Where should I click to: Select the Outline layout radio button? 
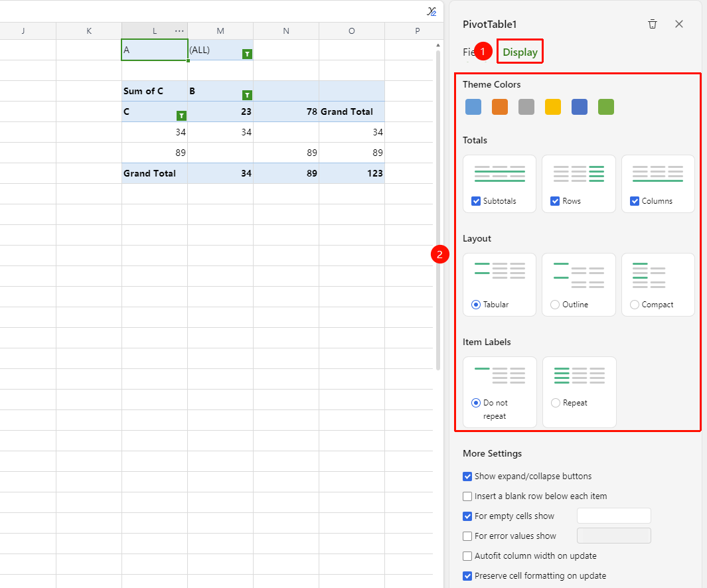pyautogui.click(x=555, y=305)
